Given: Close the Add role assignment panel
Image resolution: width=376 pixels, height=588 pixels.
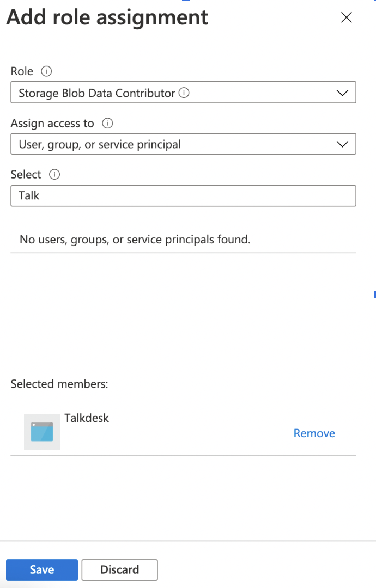Looking at the screenshot, I should (347, 17).
